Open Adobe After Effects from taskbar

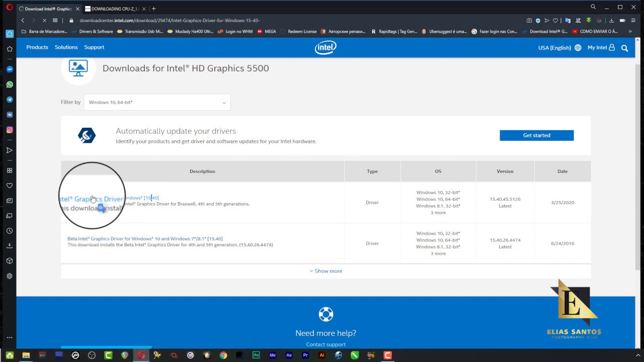point(289,355)
